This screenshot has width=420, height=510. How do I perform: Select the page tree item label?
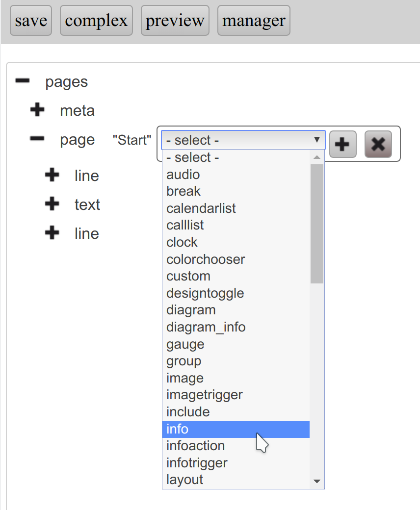click(77, 140)
